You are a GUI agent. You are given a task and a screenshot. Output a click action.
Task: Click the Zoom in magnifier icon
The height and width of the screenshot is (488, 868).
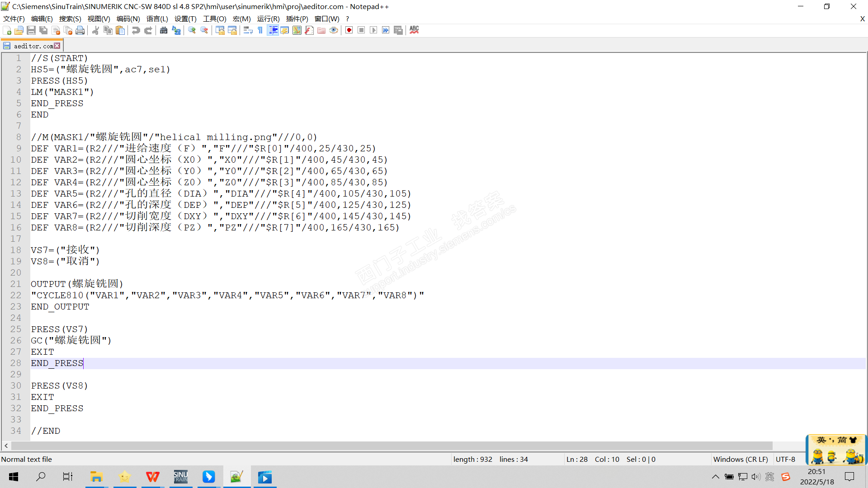192,30
